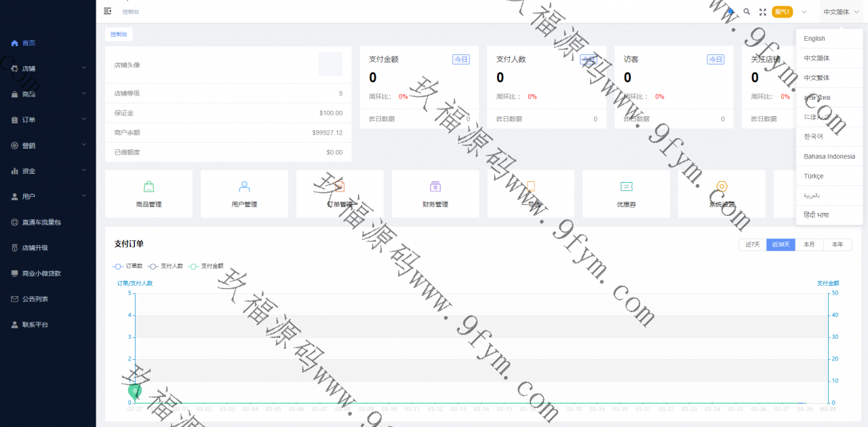
Task: Toggle 支付金额 series in chart legend
Action: point(206,266)
